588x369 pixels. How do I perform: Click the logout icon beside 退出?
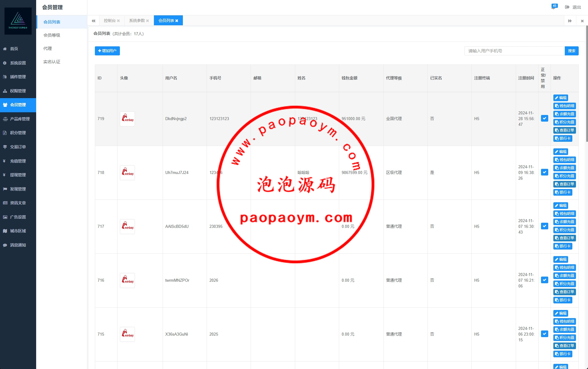click(x=567, y=7)
